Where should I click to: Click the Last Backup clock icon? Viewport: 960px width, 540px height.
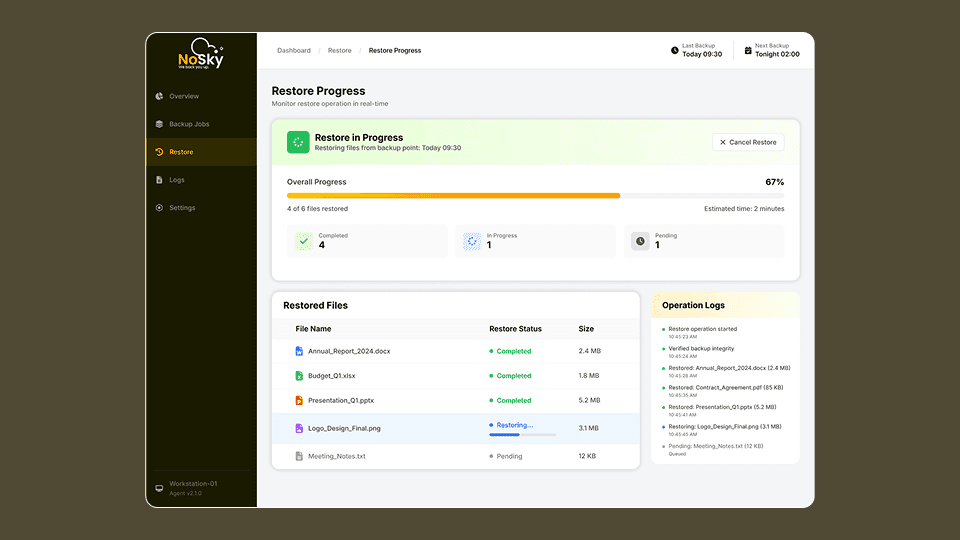[x=674, y=50]
